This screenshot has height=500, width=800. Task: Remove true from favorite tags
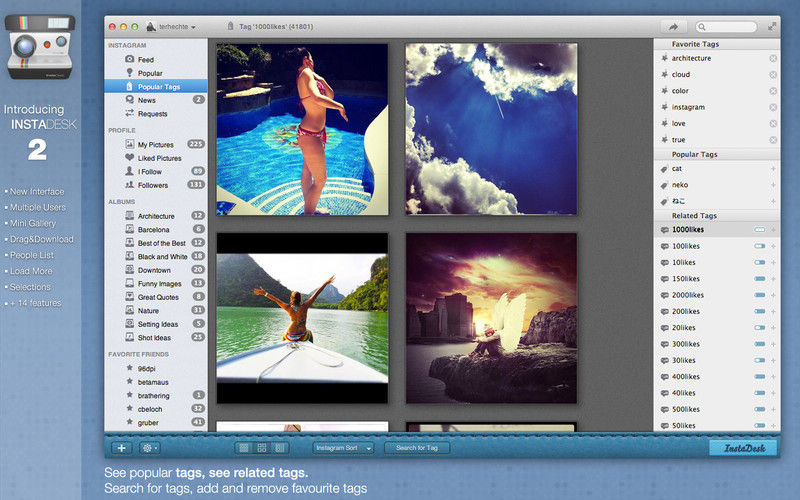pos(773,140)
